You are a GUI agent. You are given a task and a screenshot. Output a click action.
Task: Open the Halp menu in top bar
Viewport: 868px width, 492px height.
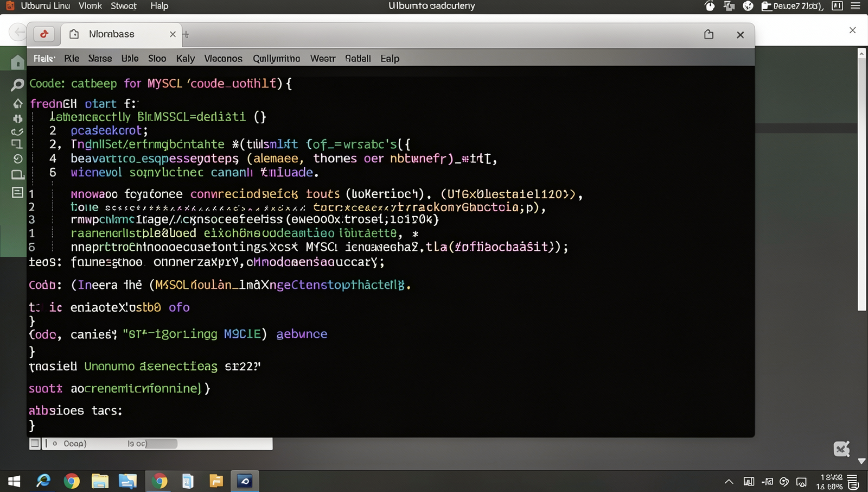coord(159,6)
